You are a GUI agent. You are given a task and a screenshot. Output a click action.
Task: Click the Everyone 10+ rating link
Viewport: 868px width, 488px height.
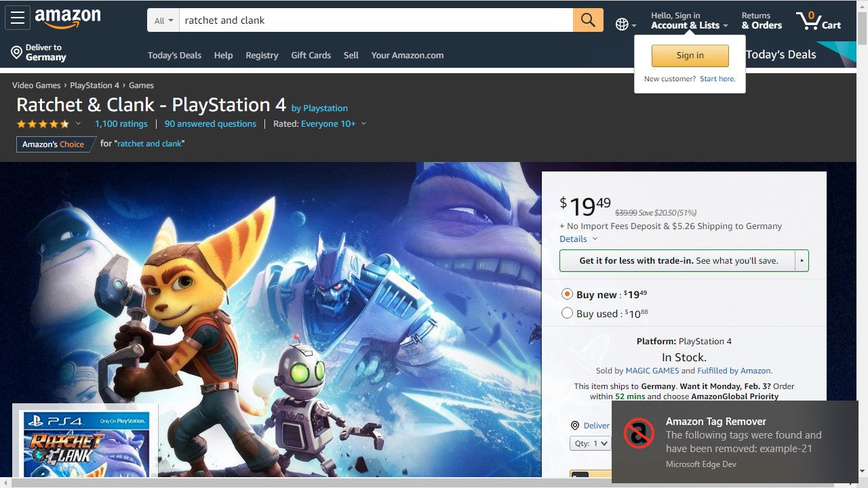coord(328,124)
